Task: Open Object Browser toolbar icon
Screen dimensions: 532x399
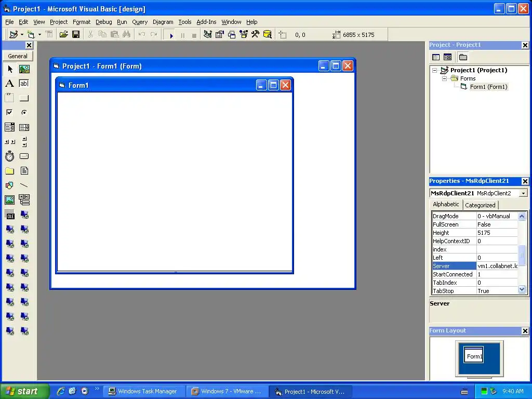Action: tap(244, 35)
